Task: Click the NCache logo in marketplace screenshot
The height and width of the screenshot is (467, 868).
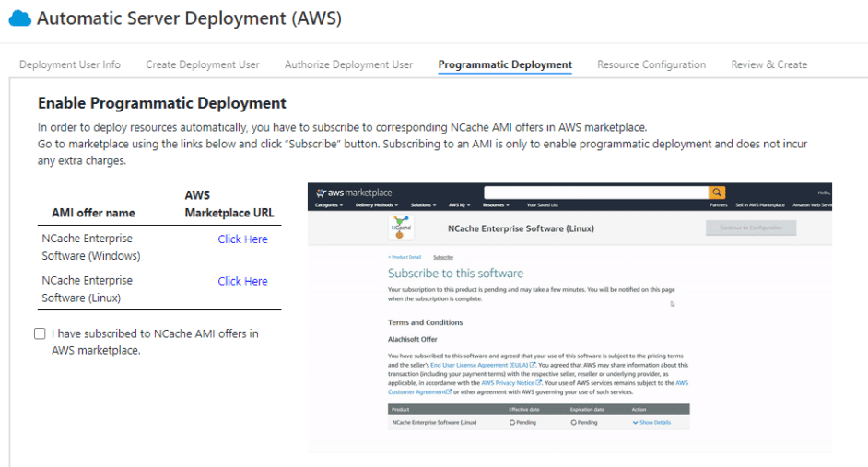Action: [401, 228]
